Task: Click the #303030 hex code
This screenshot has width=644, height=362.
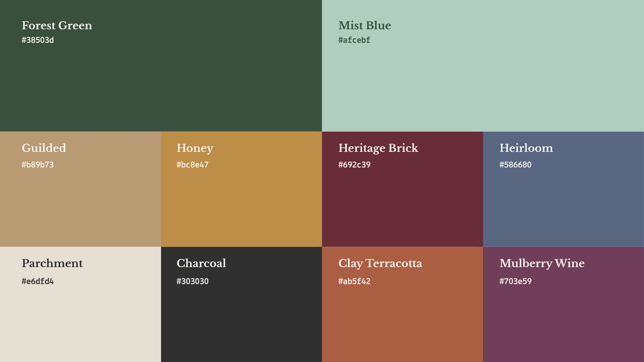Action: [x=192, y=281]
